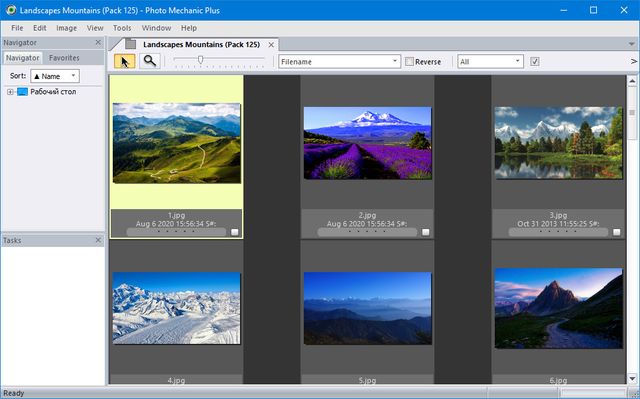Tag the 1.jpg checkbox
Image resolution: width=640 pixels, height=399 pixels.
235,232
